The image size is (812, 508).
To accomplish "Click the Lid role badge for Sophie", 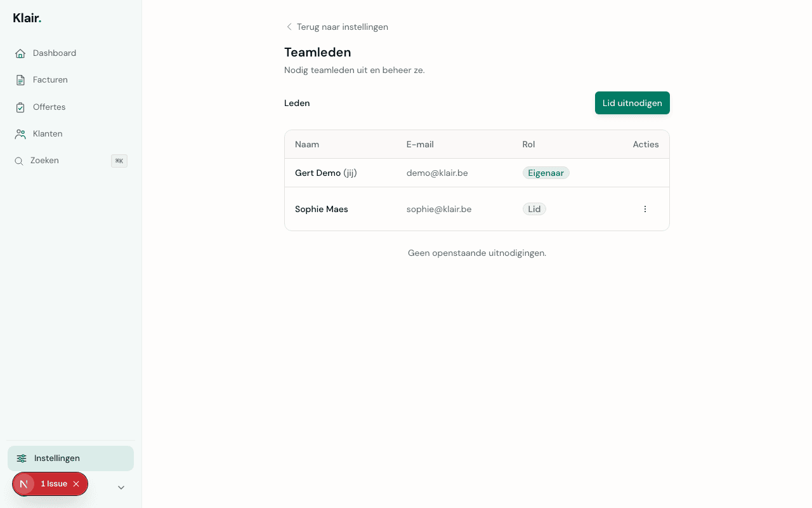I will [x=534, y=209].
